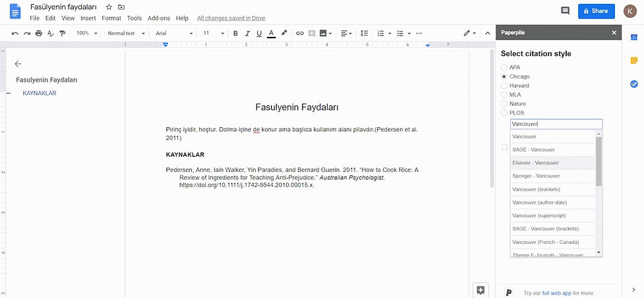Open comment history
The height and width of the screenshot is (298, 644).
pyautogui.click(x=565, y=11)
